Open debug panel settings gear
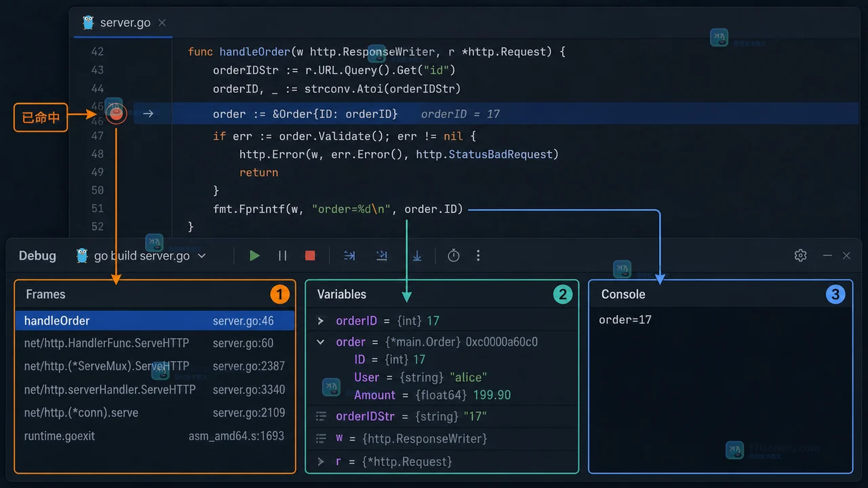The height and width of the screenshot is (488, 868). click(x=800, y=256)
